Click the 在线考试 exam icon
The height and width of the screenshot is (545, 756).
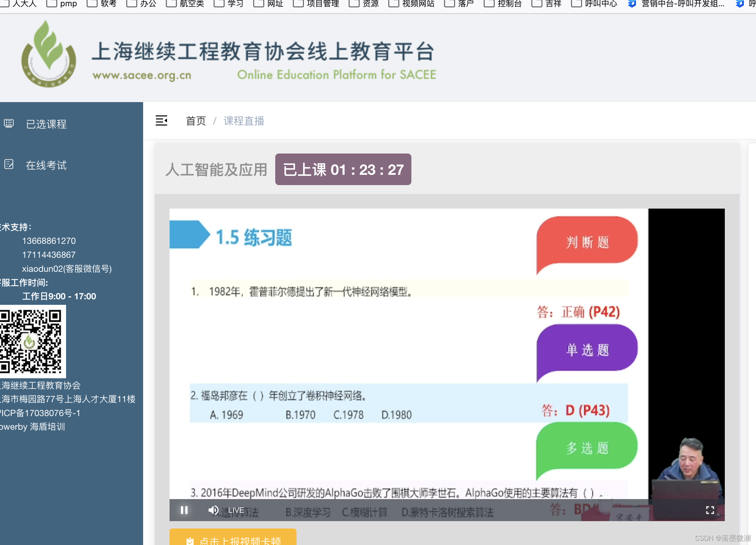click(9, 165)
